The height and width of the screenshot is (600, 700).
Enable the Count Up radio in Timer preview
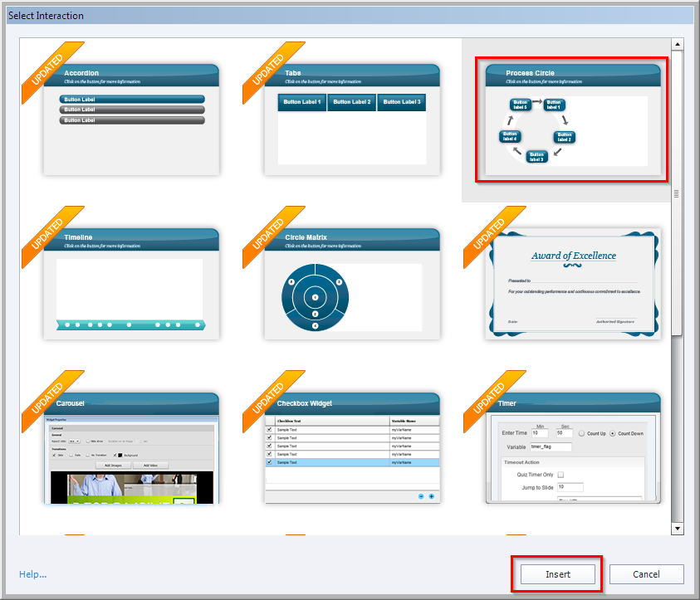point(581,434)
